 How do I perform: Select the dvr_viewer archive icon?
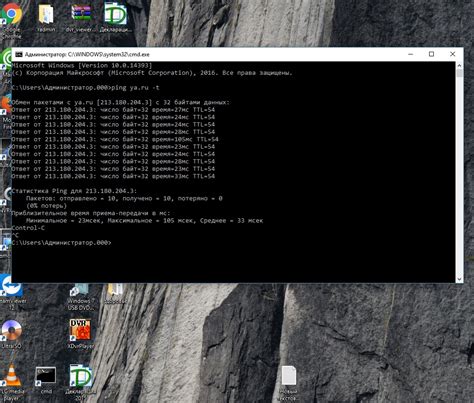tap(81, 14)
